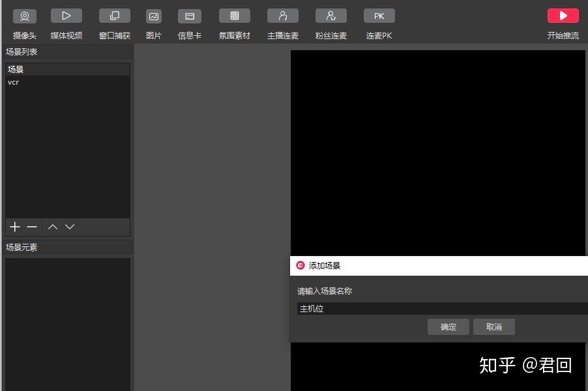This screenshot has height=391, width=588.
Task: Click the 请输入场景名称 prompt label
Action: click(325, 291)
